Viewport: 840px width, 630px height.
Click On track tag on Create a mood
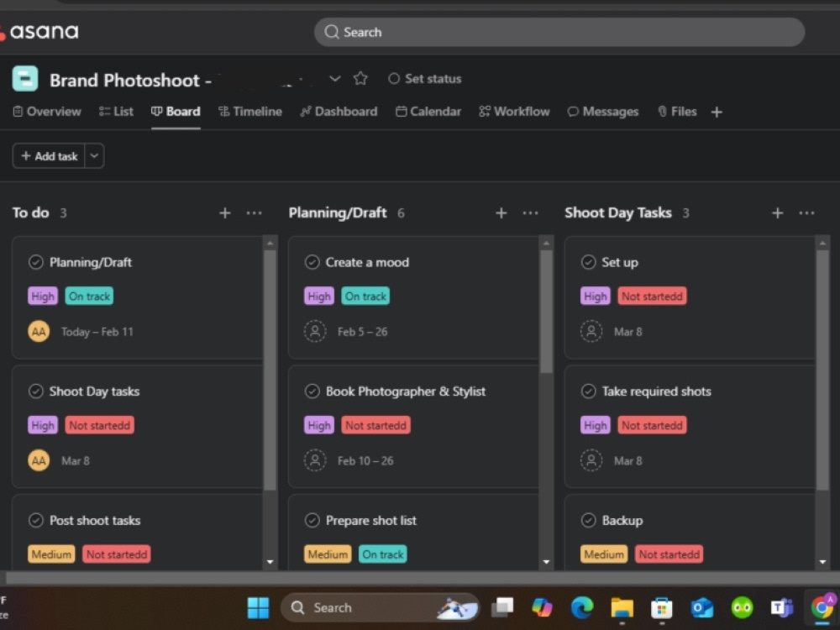[365, 297]
